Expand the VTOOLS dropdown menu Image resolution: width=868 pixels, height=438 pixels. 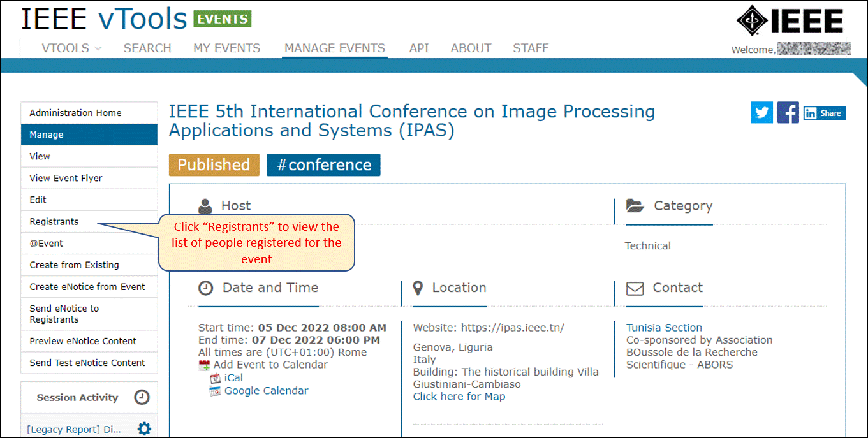[71, 48]
